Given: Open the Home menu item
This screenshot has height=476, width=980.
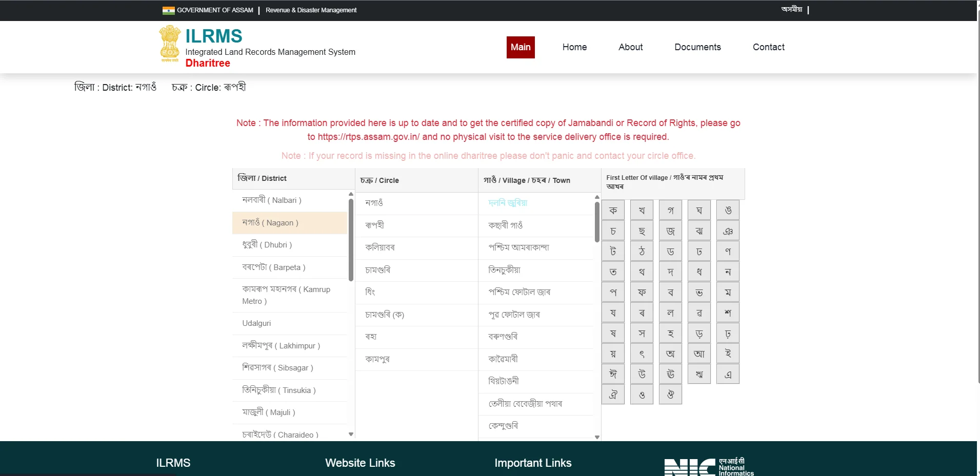Looking at the screenshot, I should pos(574,47).
